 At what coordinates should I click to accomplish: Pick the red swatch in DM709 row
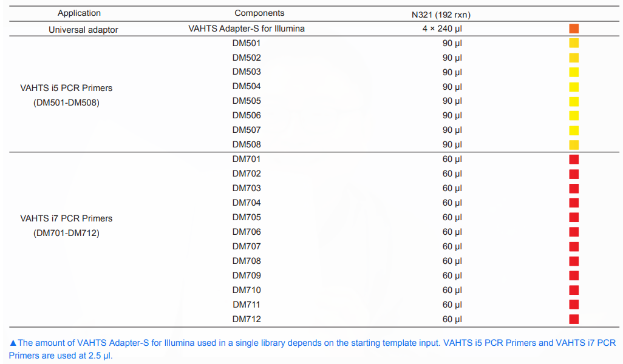tap(574, 276)
